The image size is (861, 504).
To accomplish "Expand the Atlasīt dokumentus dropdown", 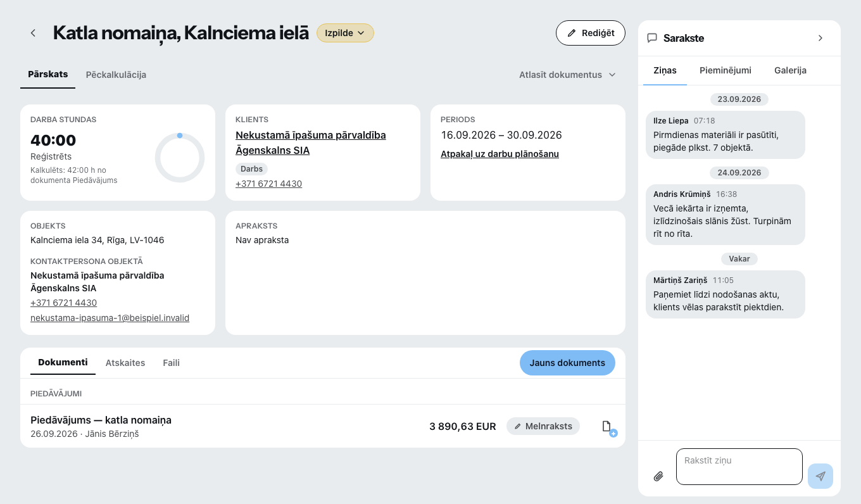I will [567, 75].
